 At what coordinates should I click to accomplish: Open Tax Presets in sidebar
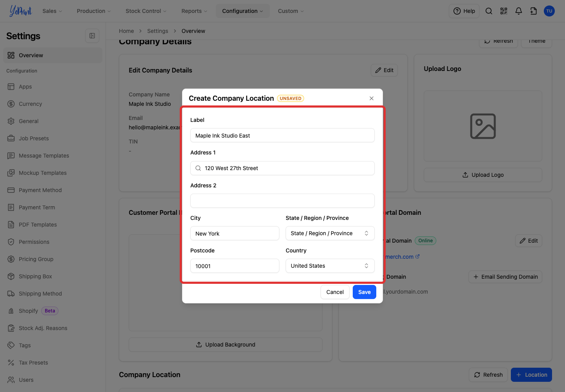click(x=53, y=363)
